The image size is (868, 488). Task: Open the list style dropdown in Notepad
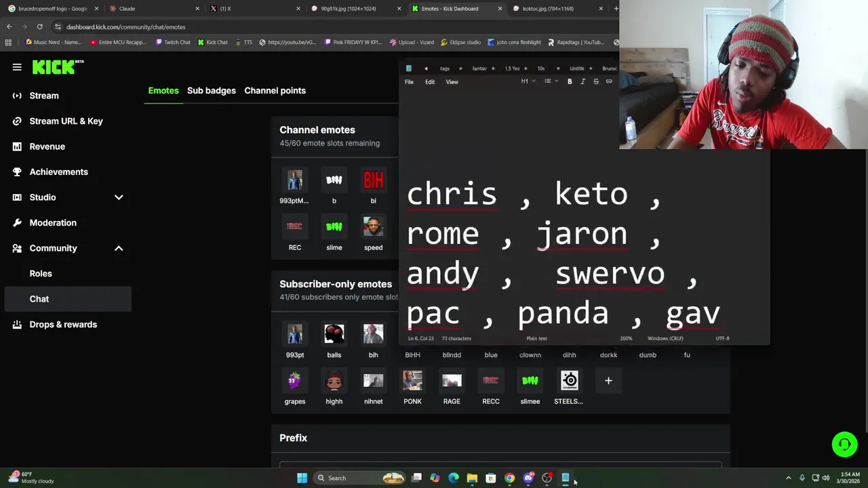point(551,81)
